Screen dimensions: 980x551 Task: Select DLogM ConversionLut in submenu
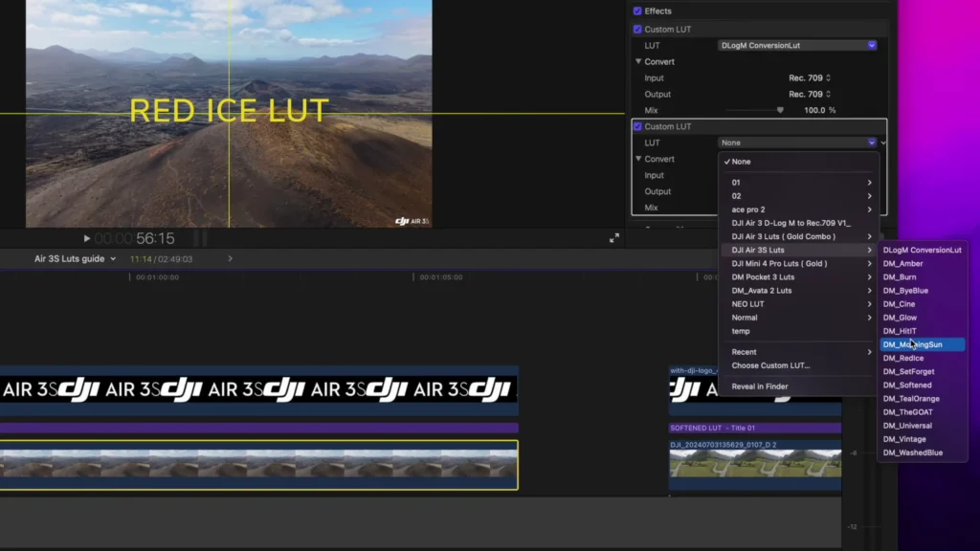click(923, 250)
